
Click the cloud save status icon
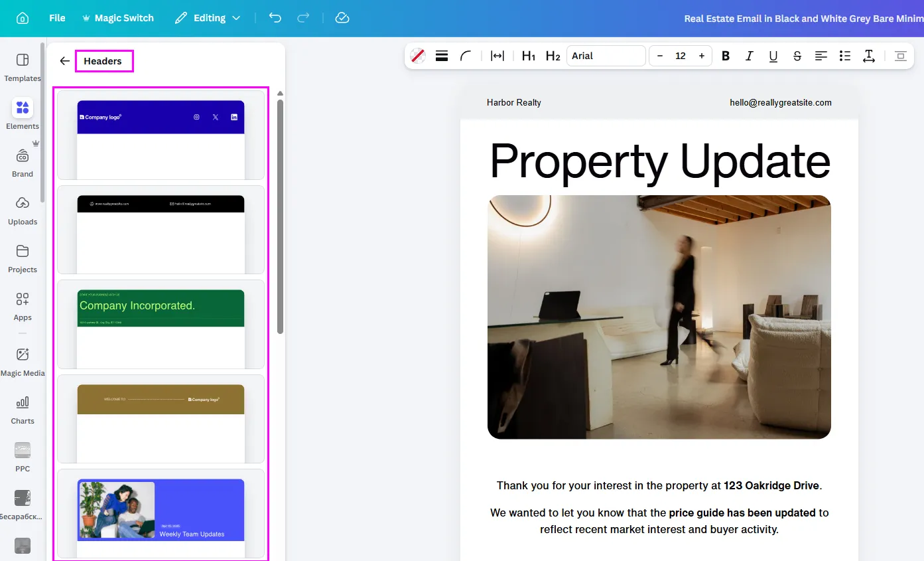coord(342,18)
